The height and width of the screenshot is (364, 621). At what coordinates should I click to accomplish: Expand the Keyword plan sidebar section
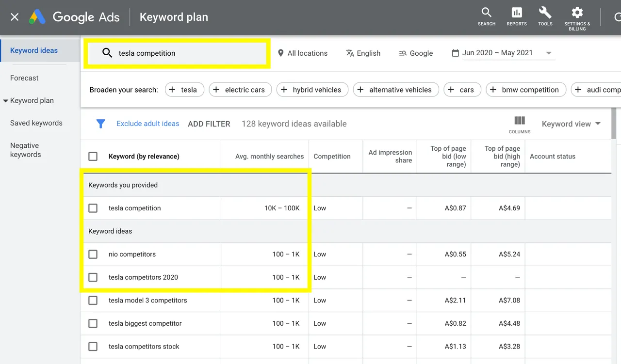click(6, 101)
